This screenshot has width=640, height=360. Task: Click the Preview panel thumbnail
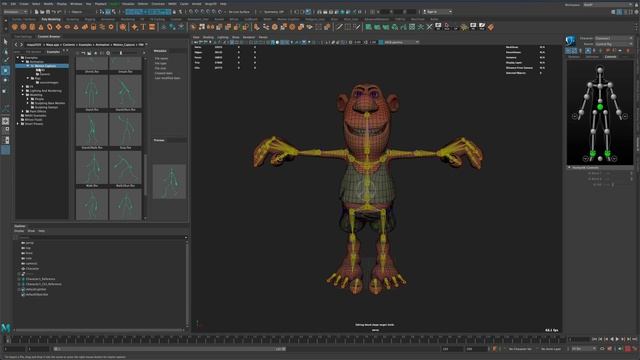pos(169,181)
